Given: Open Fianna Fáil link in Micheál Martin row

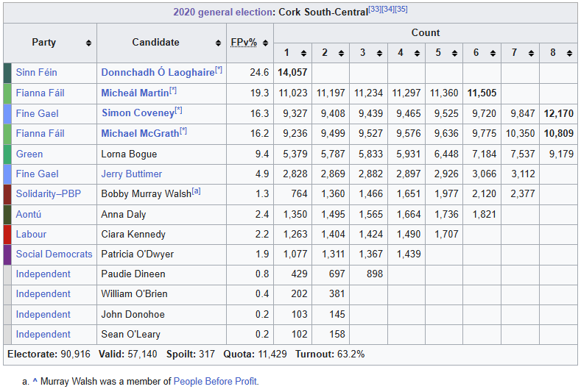Looking at the screenshot, I should [40, 93].
